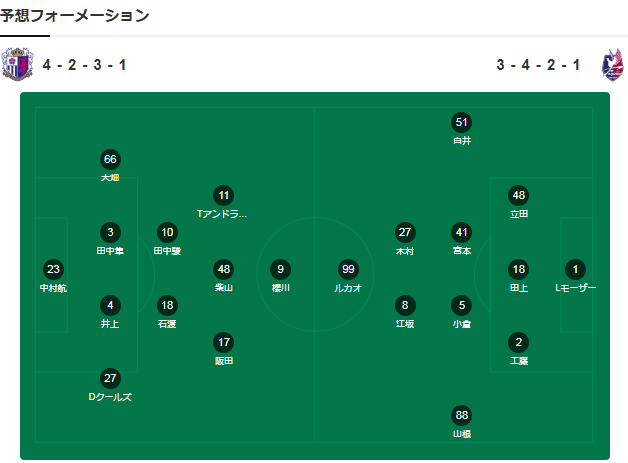
Task: Click the 4-2-3-1 formation label
Action: [84, 65]
